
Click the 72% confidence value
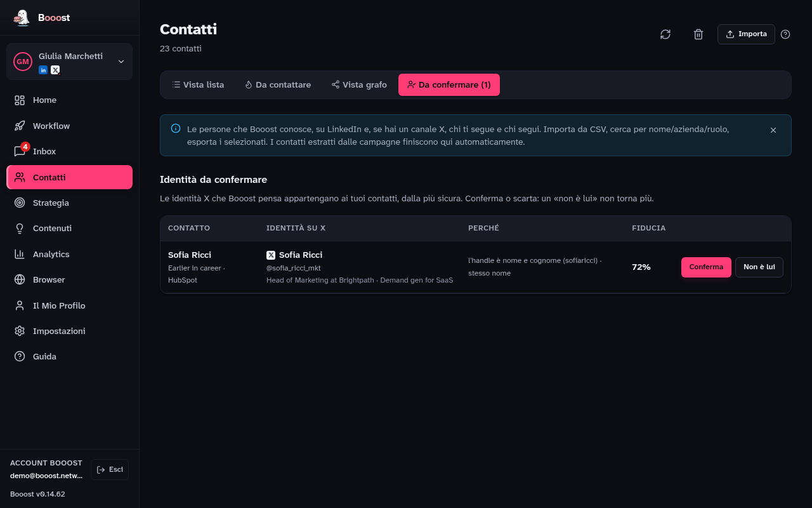[x=641, y=267]
